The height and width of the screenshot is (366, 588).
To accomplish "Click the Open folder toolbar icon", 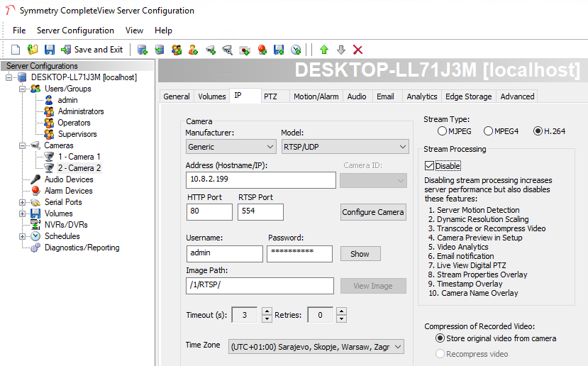I will (x=33, y=50).
